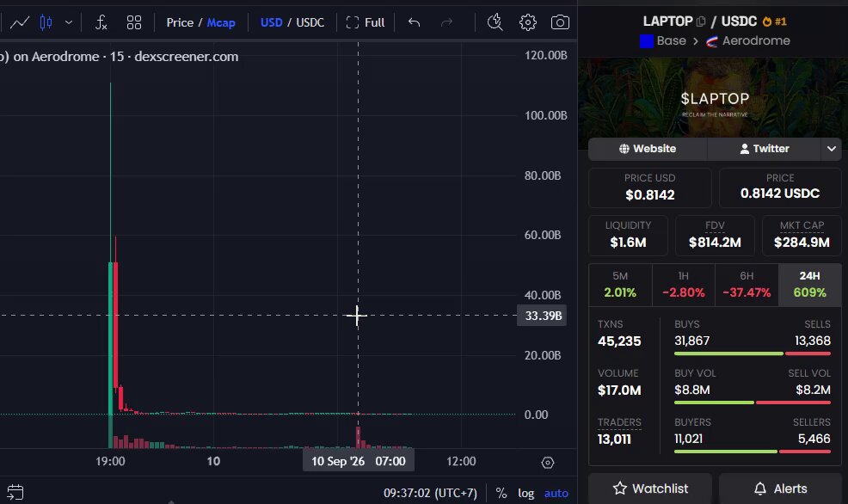The width and height of the screenshot is (848, 504).
Task: Open the Base chain link
Action: pos(663,41)
